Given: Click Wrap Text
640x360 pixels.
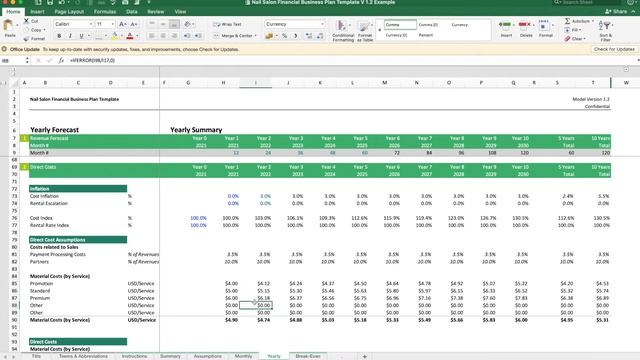Looking at the screenshot, I should coord(227,24).
